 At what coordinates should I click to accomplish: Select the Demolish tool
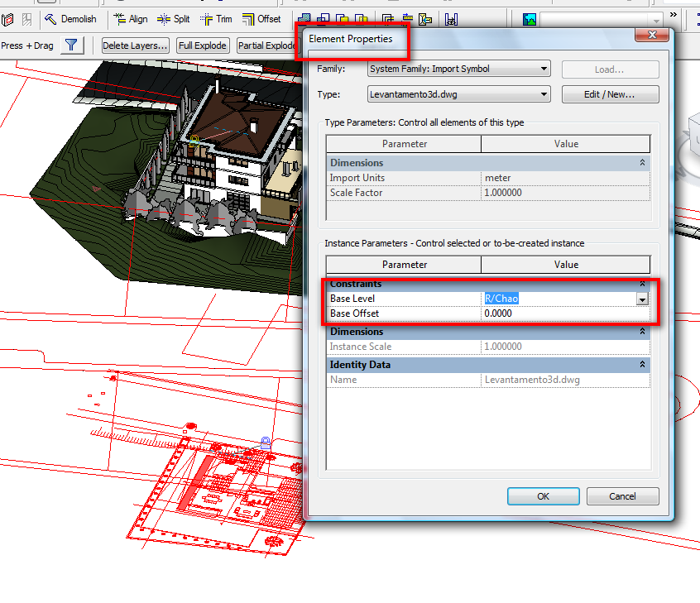point(70,19)
